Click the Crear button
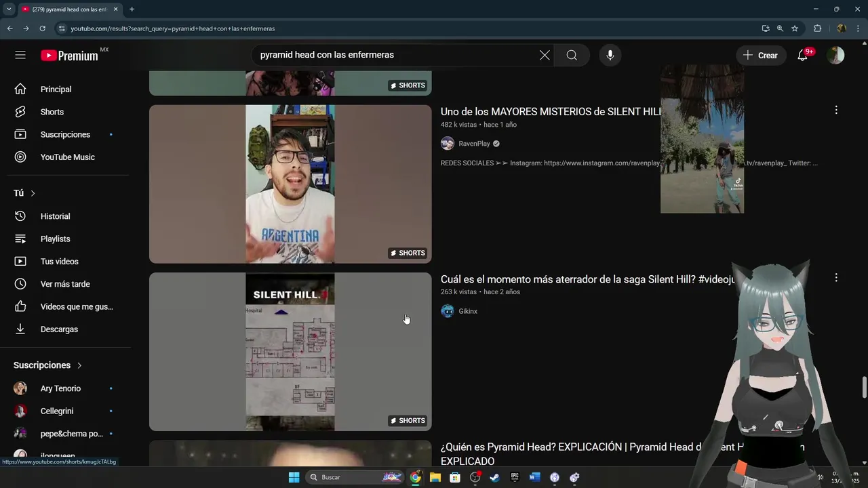The height and width of the screenshot is (488, 868). click(x=761, y=55)
